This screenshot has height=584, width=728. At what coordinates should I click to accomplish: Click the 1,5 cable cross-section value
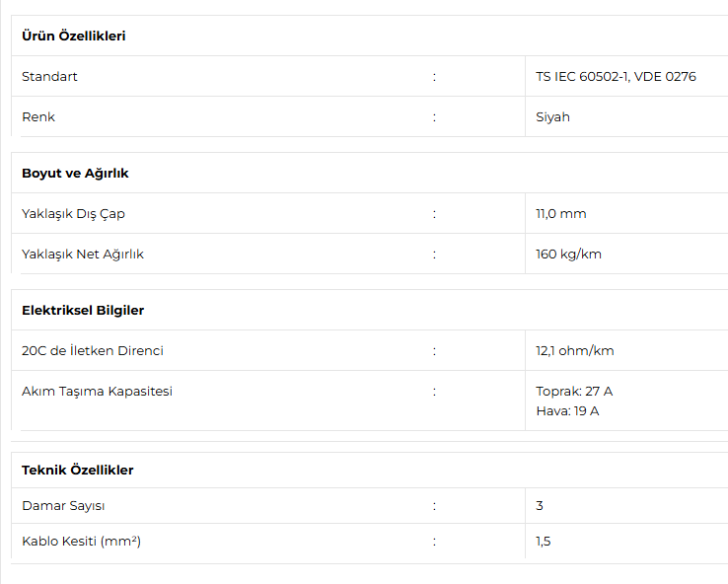point(544,542)
